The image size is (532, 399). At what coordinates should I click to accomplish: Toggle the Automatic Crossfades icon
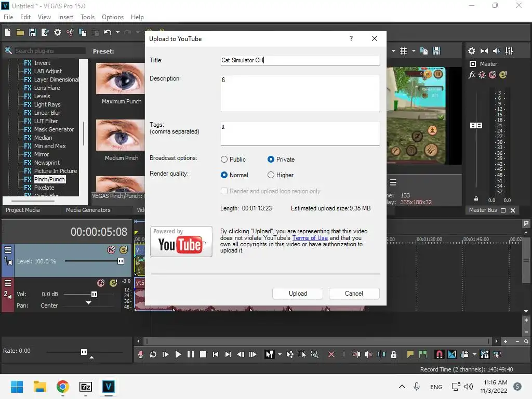pos(452,354)
